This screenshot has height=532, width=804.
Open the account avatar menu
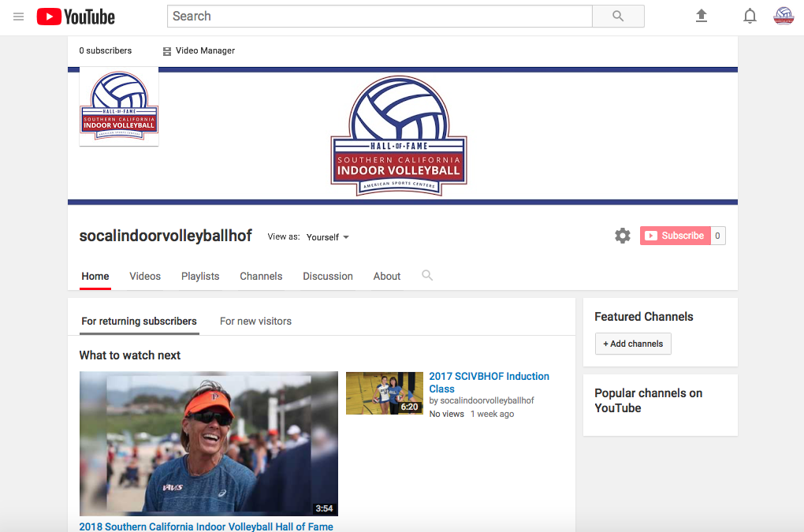point(784,16)
